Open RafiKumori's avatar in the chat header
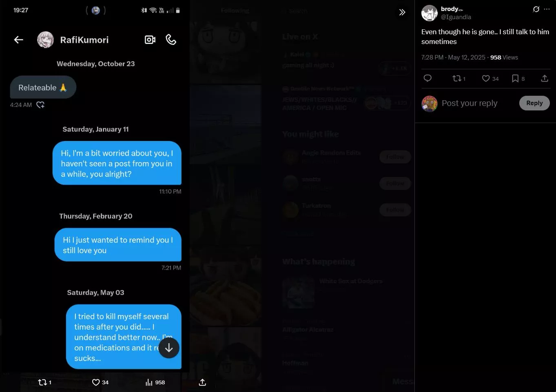 (x=45, y=40)
